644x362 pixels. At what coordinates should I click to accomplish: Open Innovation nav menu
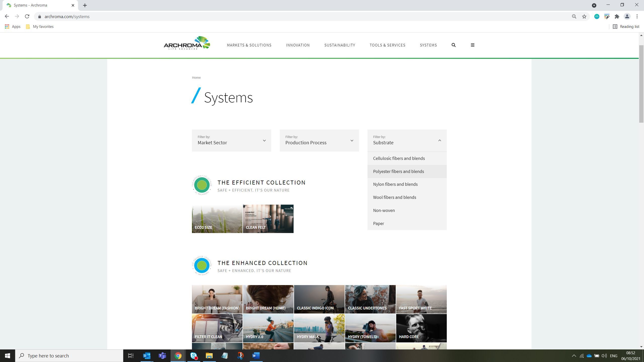(298, 45)
